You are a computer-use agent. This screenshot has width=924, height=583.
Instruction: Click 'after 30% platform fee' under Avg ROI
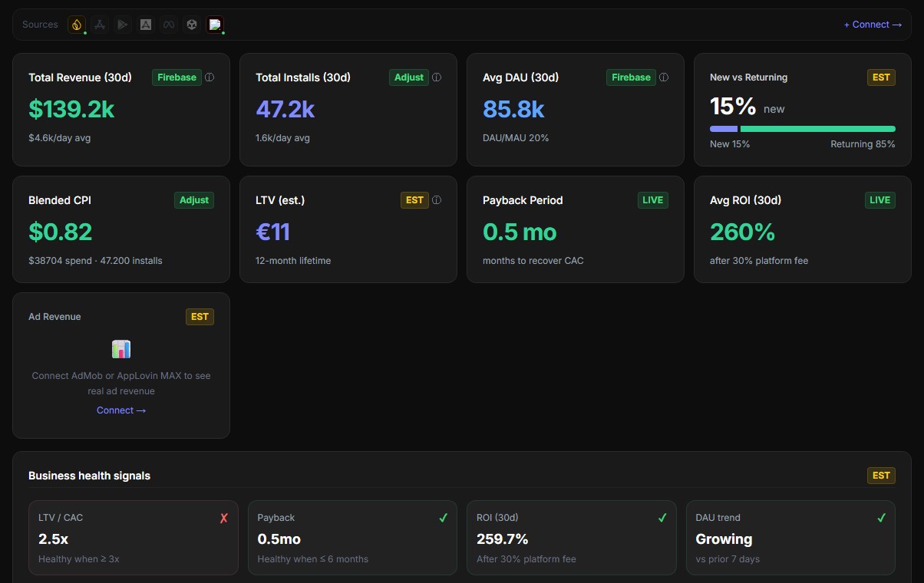click(x=759, y=261)
